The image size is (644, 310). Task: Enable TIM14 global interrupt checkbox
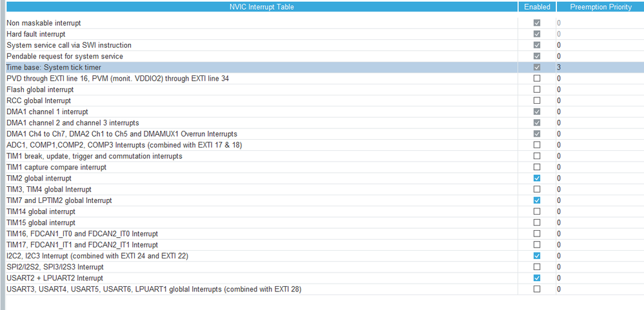coord(537,211)
